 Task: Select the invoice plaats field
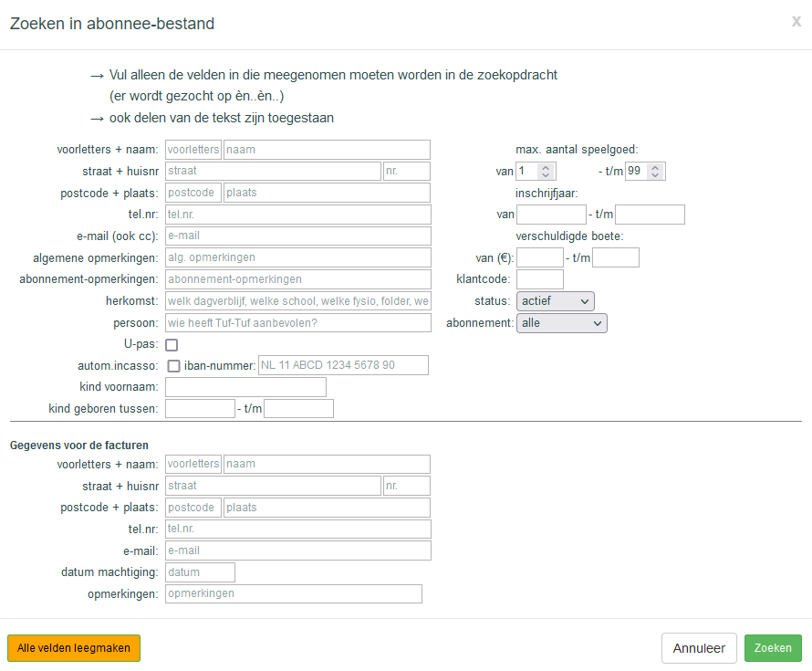[327, 508]
